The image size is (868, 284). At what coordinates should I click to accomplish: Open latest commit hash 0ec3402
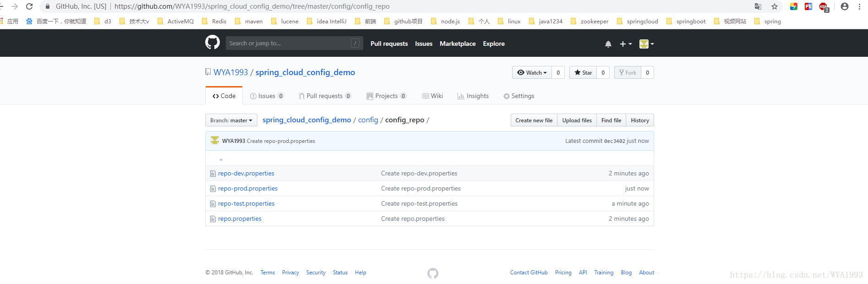pos(615,141)
